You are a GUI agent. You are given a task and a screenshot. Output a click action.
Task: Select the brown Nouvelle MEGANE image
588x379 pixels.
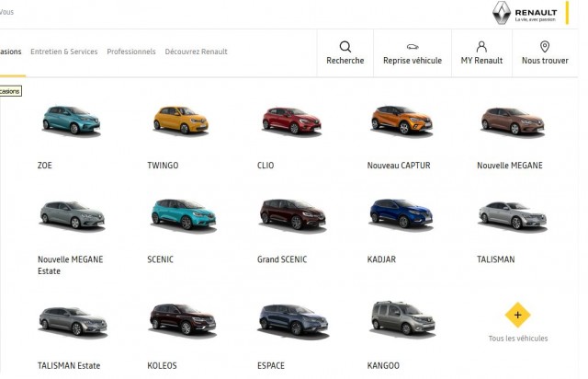click(513, 121)
